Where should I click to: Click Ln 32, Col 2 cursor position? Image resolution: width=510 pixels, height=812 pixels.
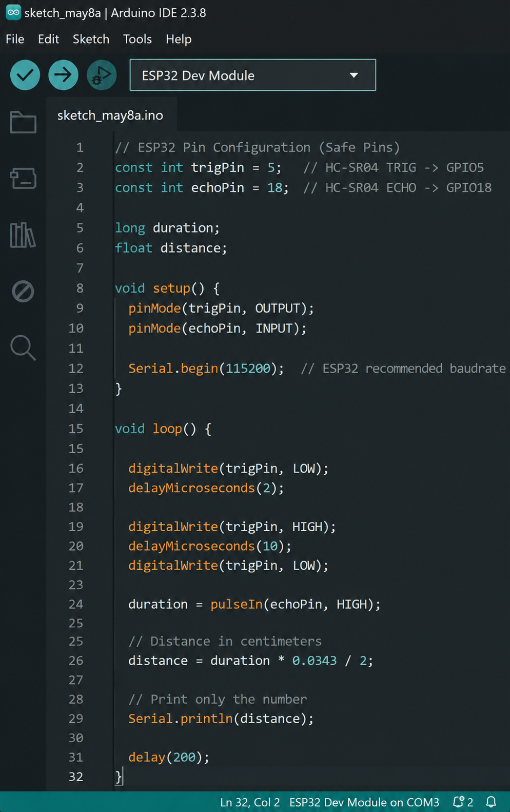250,802
